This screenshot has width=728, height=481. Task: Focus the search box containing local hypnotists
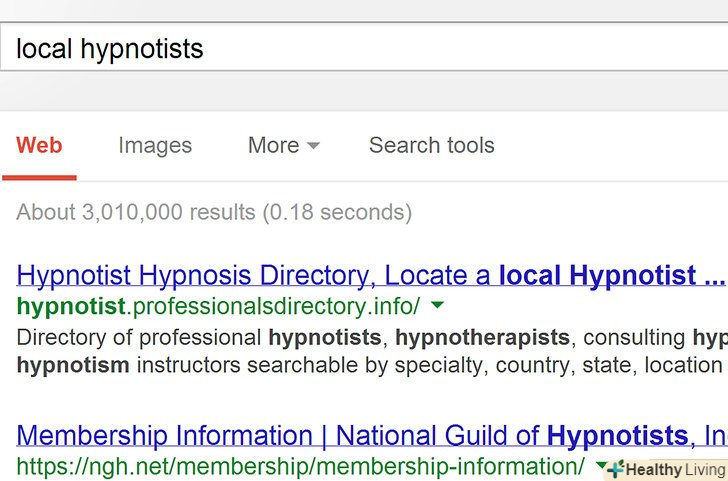(x=360, y=48)
